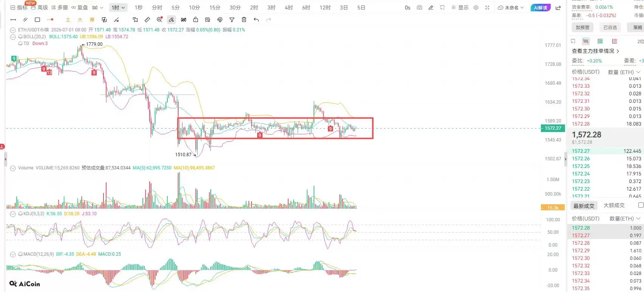
Task: Open the 未命名 layout dropdown
Action: (511, 8)
